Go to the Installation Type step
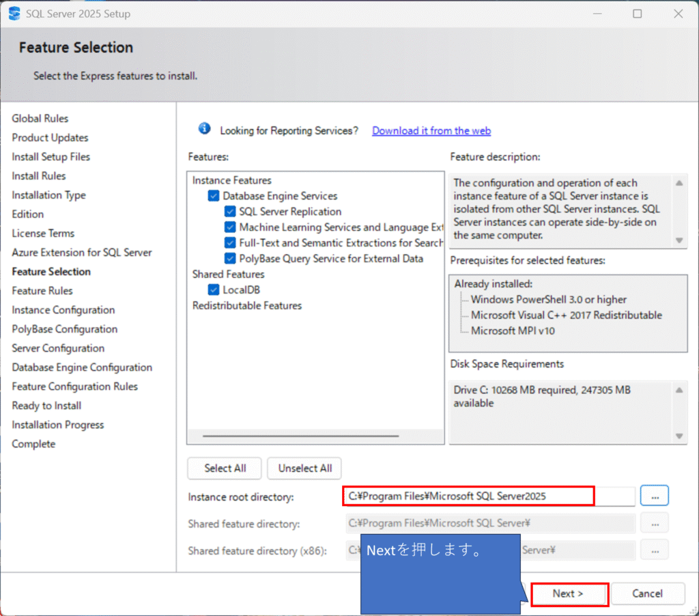This screenshot has width=699, height=616. point(48,195)
